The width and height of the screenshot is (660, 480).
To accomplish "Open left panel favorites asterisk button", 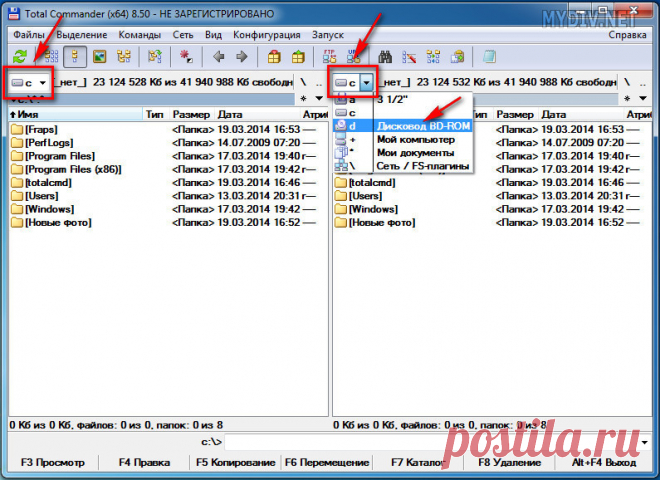I will (x=303, y=99).
